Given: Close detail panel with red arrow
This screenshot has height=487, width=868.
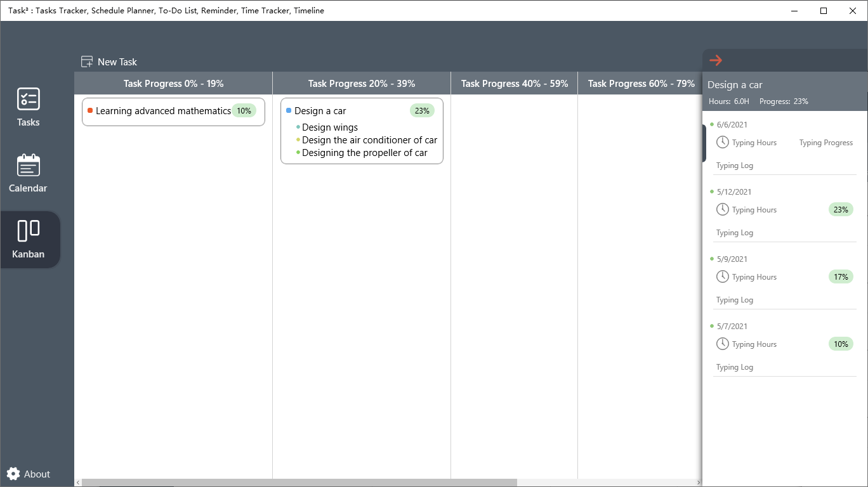Looking at the screenshot, I should coord(716,60).
